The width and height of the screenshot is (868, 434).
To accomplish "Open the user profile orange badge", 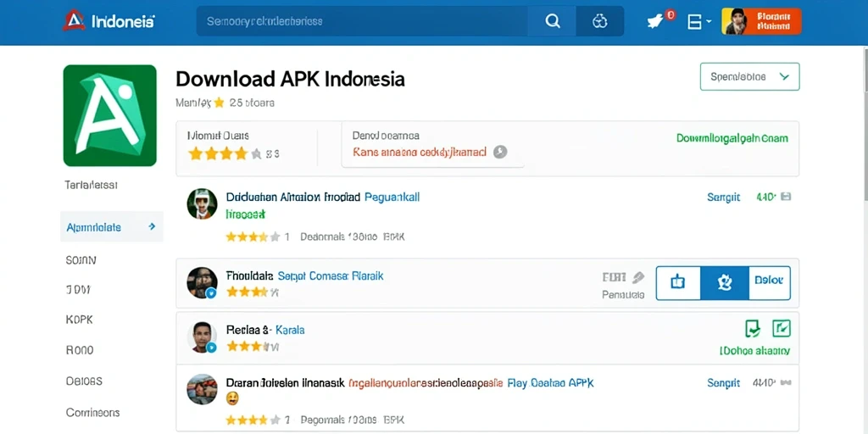I will (x=761, y=21).
